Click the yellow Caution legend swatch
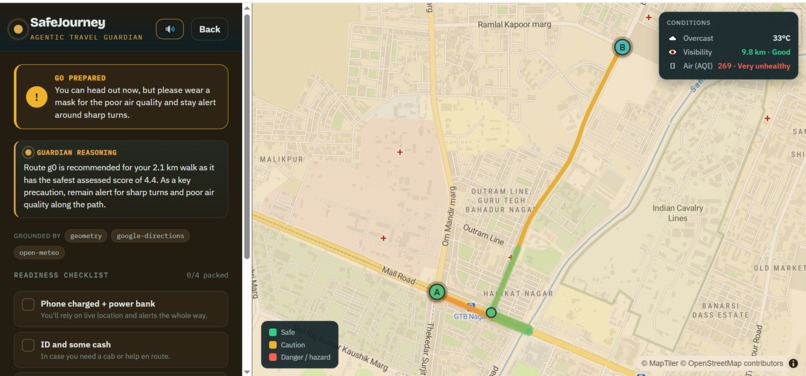The height and width of the screenshot is (376, 806). pyautogui.click(x=272, y=345)
